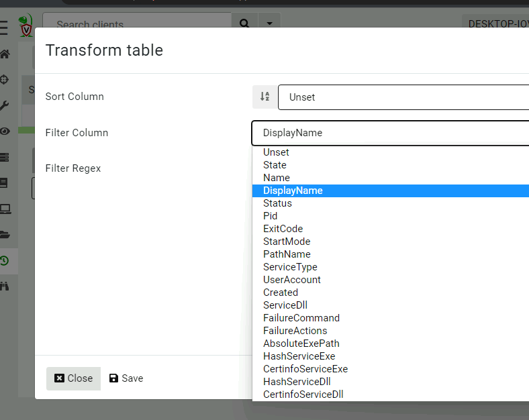Select Status from the column list
529x420 pixels.
point(277,203)
